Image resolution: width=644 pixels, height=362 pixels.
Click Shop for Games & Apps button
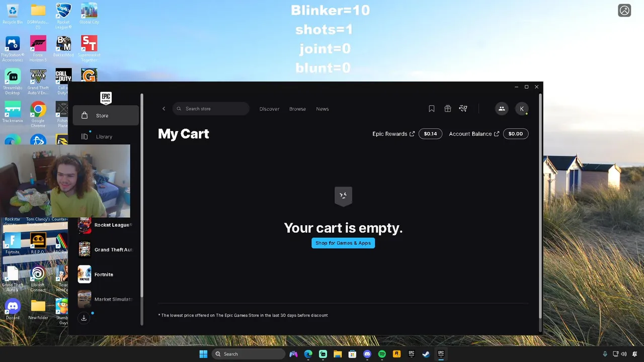343,243
